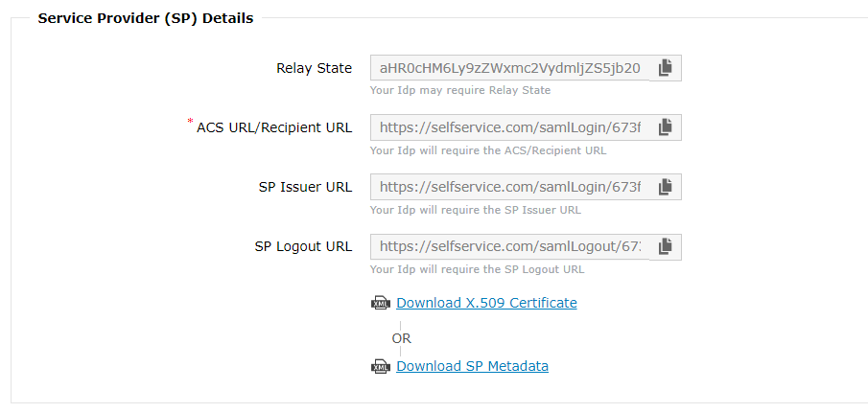Click the Relay State label

pos(314,69)
